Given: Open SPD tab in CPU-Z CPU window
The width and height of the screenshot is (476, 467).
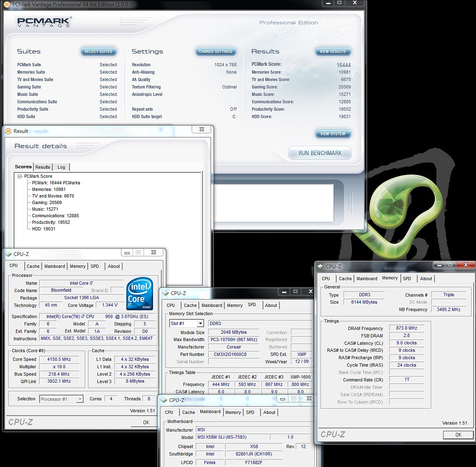Looking at the screenshot, I should tap(95, 266).
